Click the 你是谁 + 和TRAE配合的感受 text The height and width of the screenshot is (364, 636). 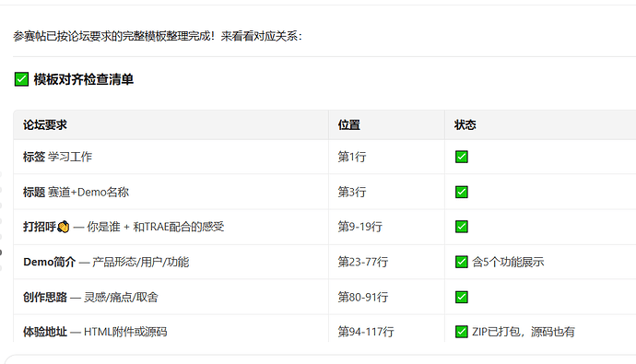(156, 227)
